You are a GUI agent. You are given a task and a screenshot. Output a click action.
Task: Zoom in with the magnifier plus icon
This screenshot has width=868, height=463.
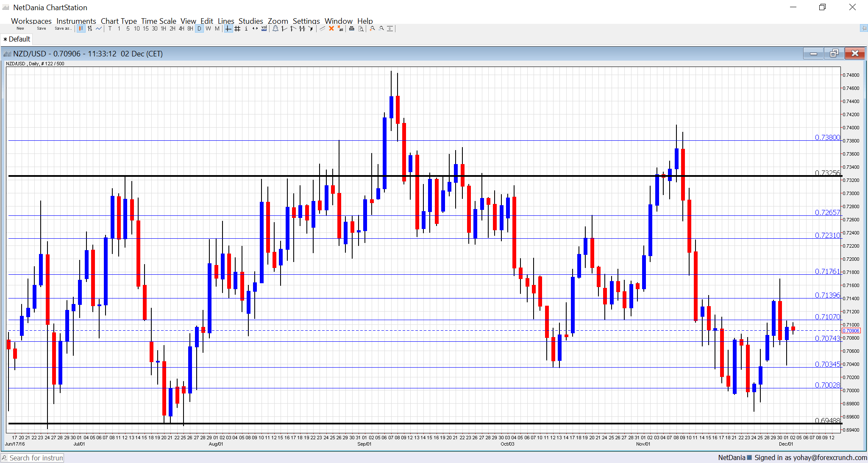click(371, 29)
